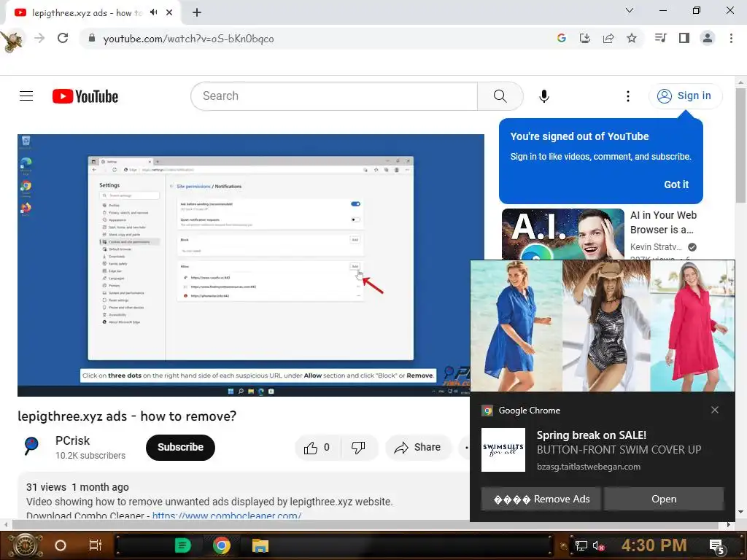The width and height of the screenshot is (747, 560).
Task: Share this page using the share icon
Action: (x=608, y=38)
